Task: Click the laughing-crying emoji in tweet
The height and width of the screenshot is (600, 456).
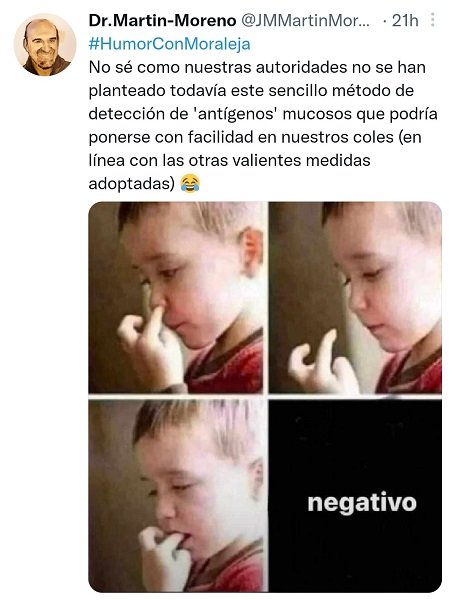Action: point(190,183)
